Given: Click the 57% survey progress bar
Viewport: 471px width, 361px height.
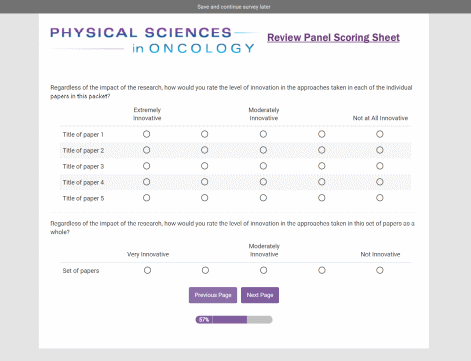Looking at the screenshot, I should (x=234, y=320).
